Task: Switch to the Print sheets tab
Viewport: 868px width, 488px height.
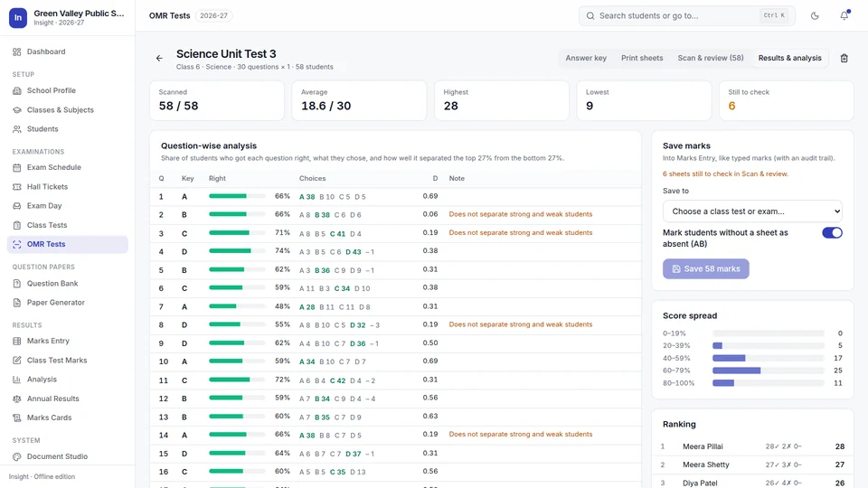Action: point(642,58)
